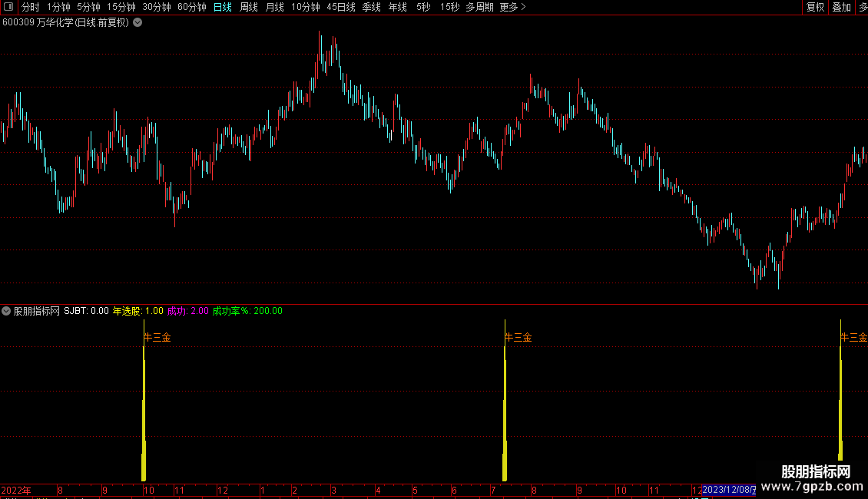This screenshot has height=499, width=868.
Task: Switch to 年线 yearly chart
Action: tap(397, 7)
